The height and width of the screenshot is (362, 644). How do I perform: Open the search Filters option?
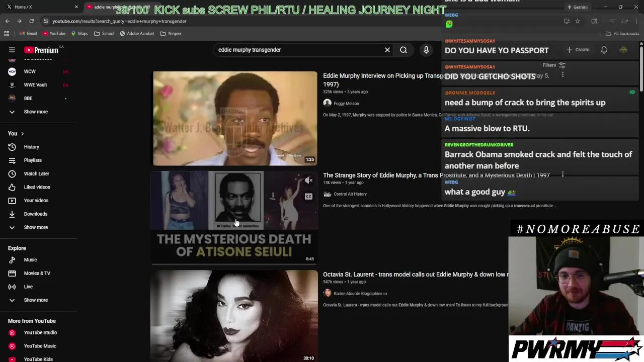[x=554, y=65]
